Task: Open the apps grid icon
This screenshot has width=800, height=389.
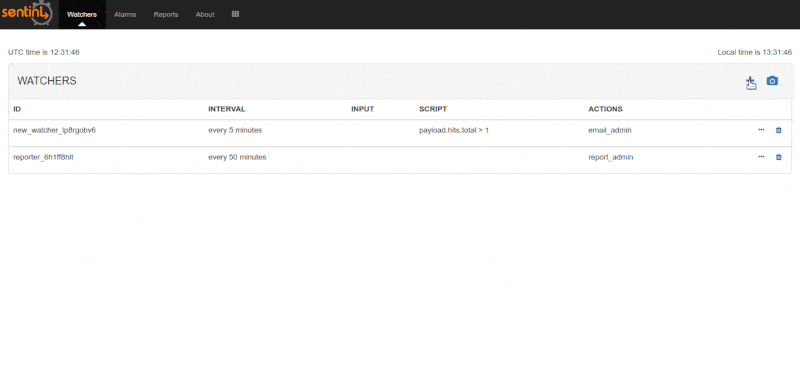Action: (x=235, y=14)
